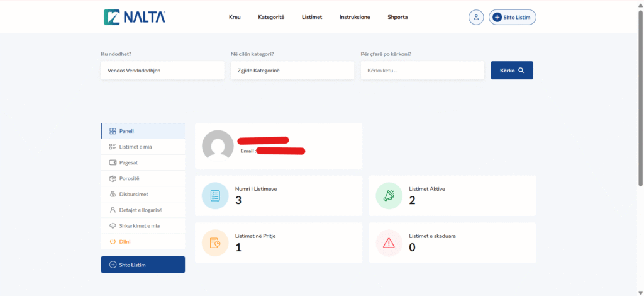Click the Dilni power icon
Image resolution: width=644 pixels, height=296 pixels.
[113, 241]
